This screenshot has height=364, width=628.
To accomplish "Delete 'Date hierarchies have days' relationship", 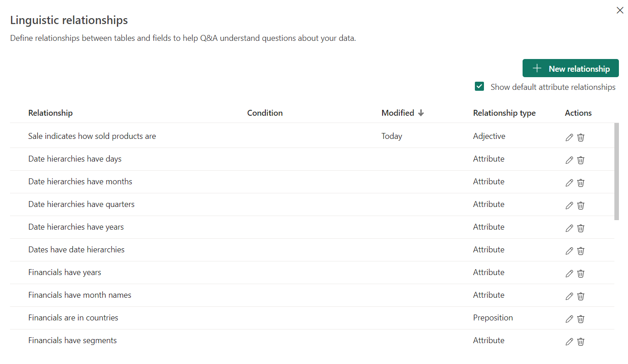I will (x=581, y=160).
